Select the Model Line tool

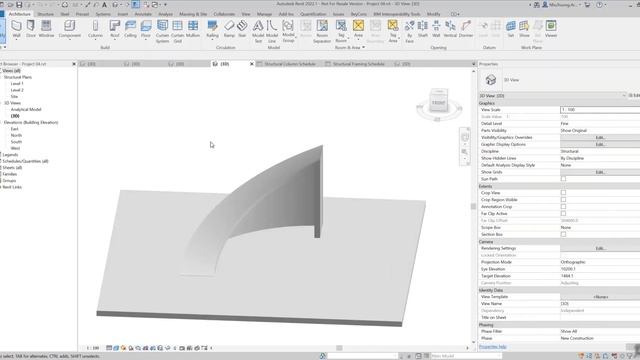click(x=272, y=31)
